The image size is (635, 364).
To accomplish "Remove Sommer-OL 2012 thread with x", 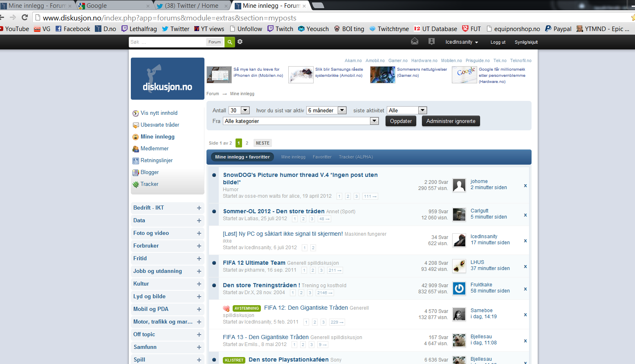I will point(525,215).
